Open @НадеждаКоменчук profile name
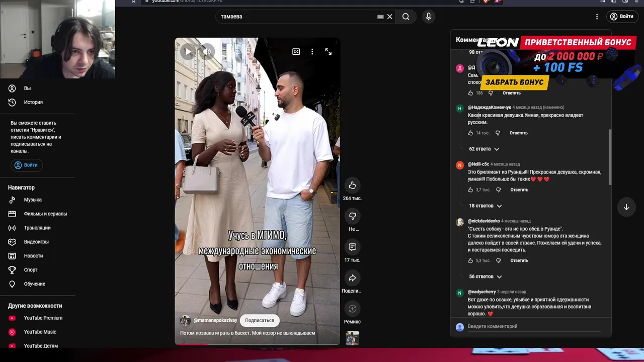This screenshot has height=362, width=644. click(489, 107)
